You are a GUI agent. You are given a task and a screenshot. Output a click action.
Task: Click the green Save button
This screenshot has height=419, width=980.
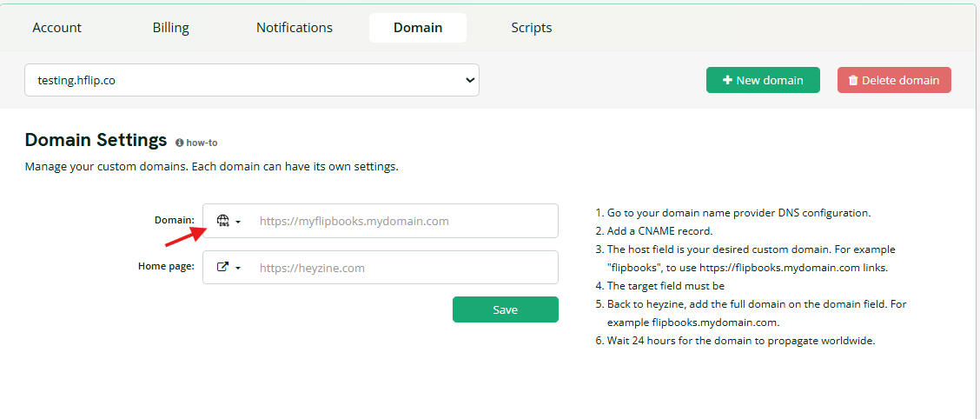pyautogui.click(x=505, y=309)
